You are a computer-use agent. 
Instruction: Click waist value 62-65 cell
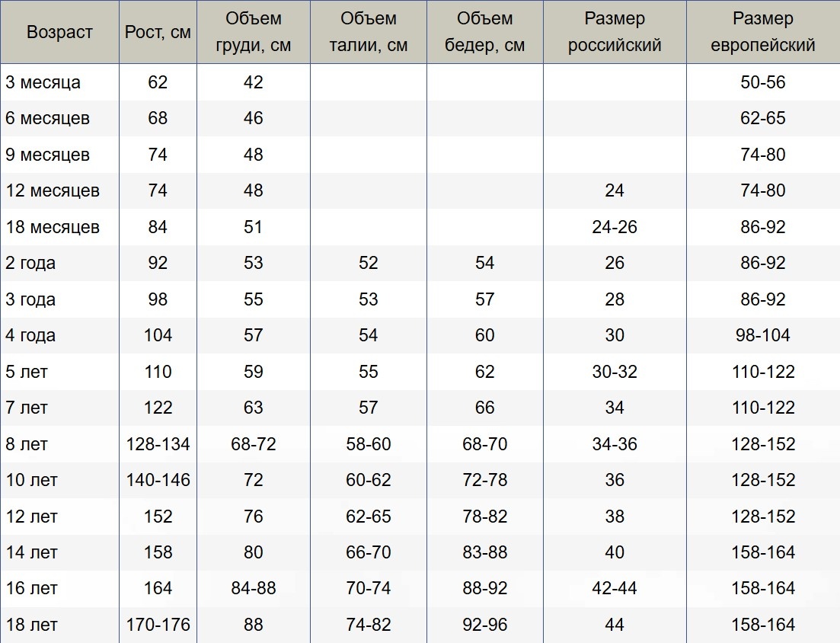coord(369,516)
